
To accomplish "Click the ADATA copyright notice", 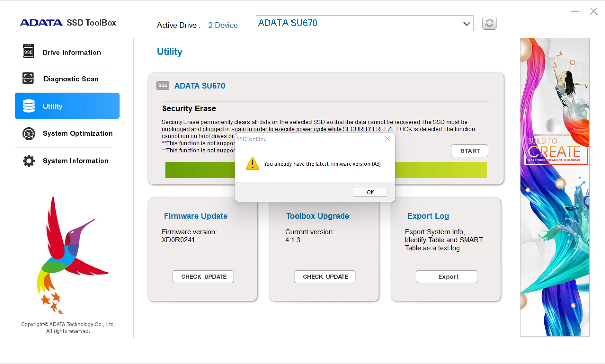I will click(68, 328).
